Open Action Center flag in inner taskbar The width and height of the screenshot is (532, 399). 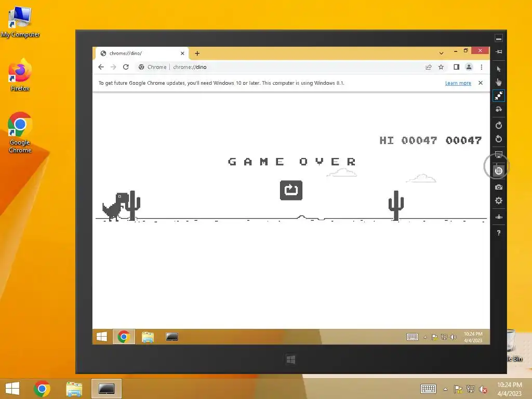(x=435, y=337)
